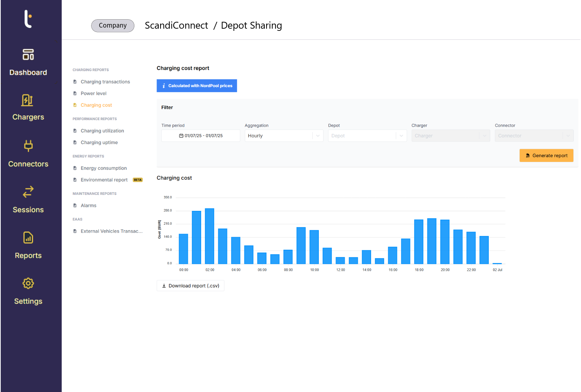Screen dimensions: 581x392
Task: Click the app logo at top of sidebar
Action: (28, 19)
